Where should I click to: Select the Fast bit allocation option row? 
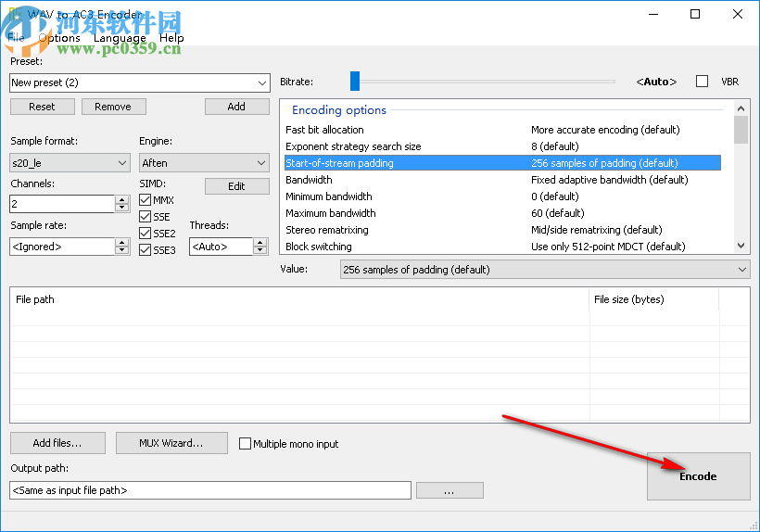[x=502, y=130]
